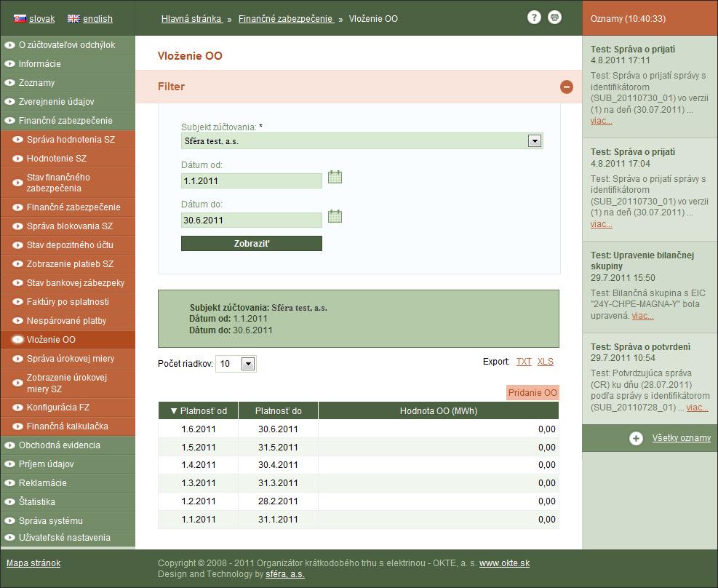Click the sort arrow on Platnosť od
Image resolution: width=718 pixels, height=588 pixels.
pos(174,410)
